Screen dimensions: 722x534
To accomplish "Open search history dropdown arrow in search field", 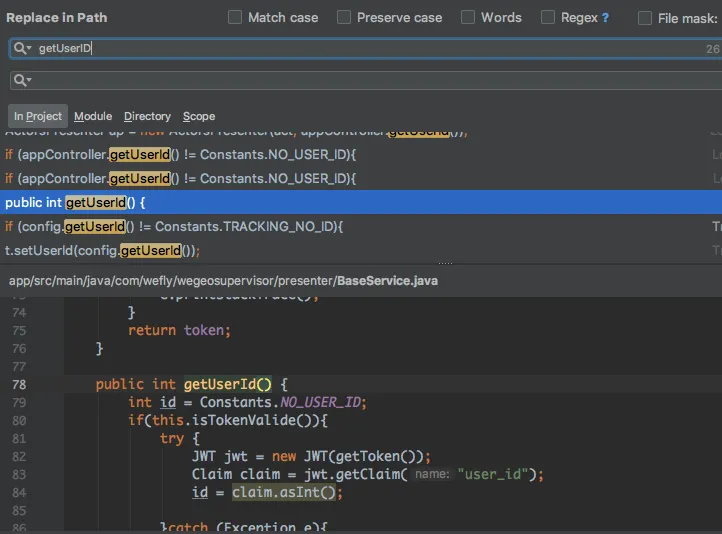I will pyautogui.click(x=29, y=49).
